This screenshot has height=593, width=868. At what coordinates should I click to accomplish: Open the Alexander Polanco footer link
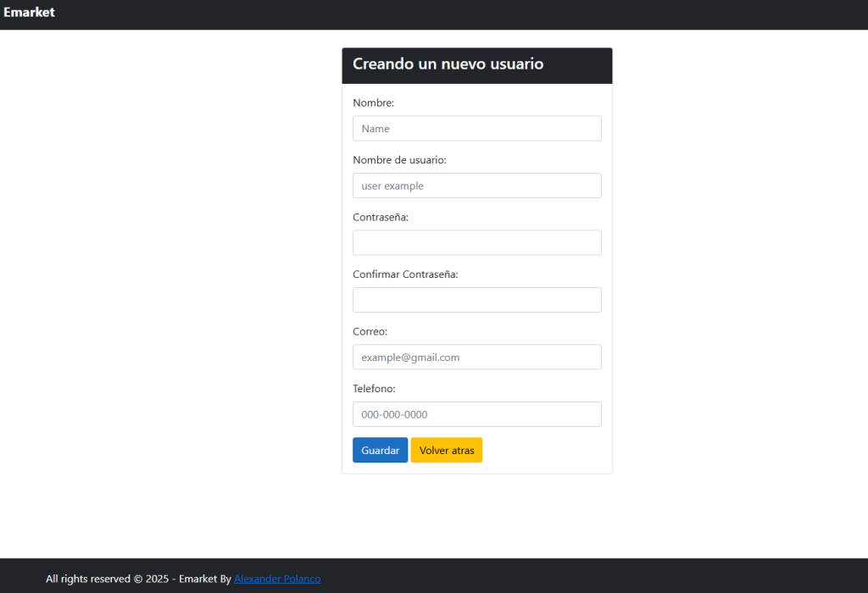tap(277, 579)
